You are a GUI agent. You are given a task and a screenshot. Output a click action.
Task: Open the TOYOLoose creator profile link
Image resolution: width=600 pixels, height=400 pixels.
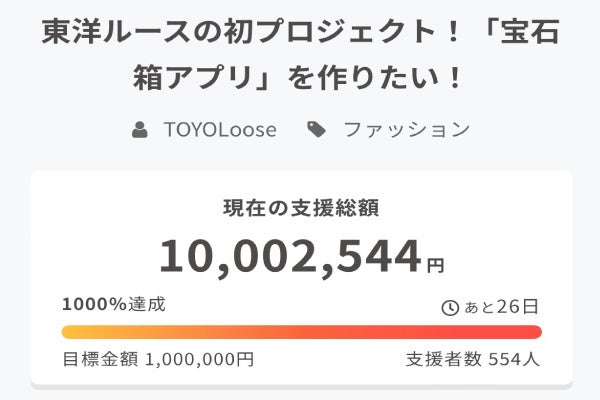tap(220, 130)
